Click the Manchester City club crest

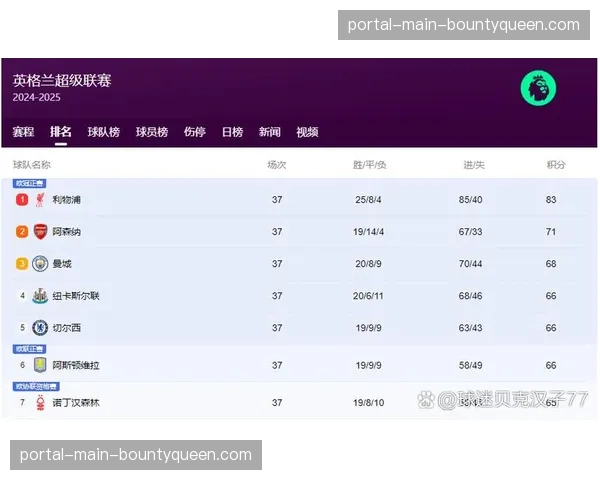click(40, 264)
